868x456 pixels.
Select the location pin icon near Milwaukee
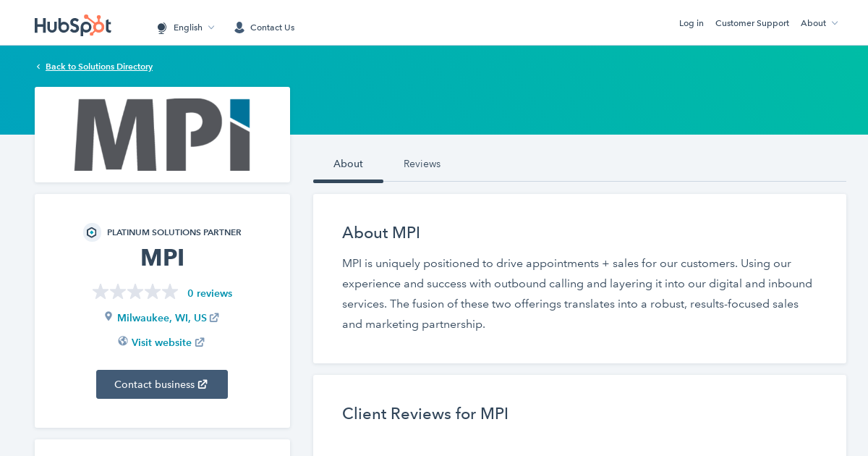109,316
